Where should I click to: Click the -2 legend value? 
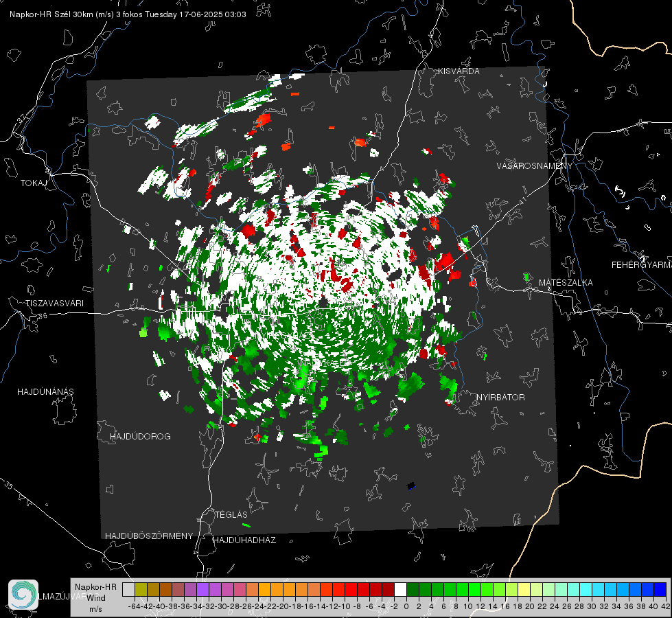pyautogui.click(x=394, y=606)
